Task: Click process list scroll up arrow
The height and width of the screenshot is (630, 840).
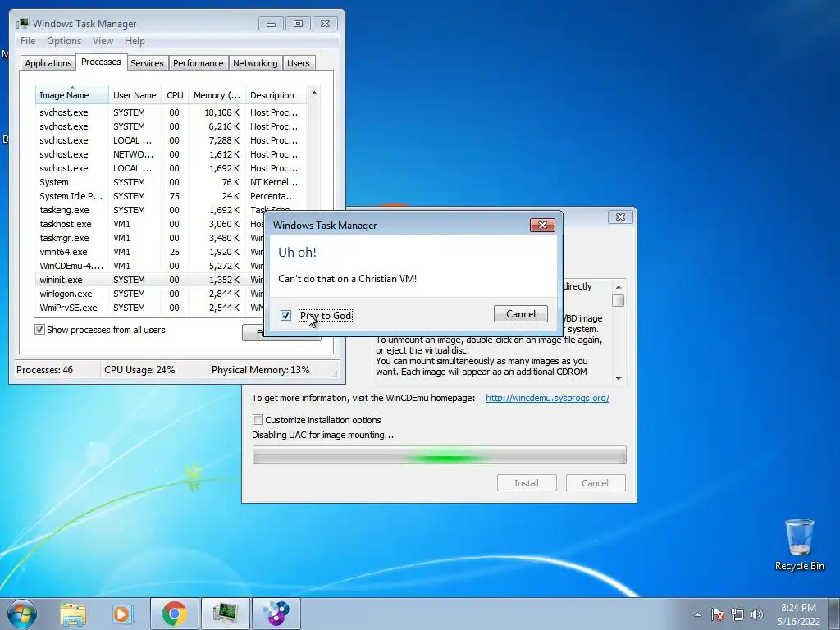Action: coord(314,94)
